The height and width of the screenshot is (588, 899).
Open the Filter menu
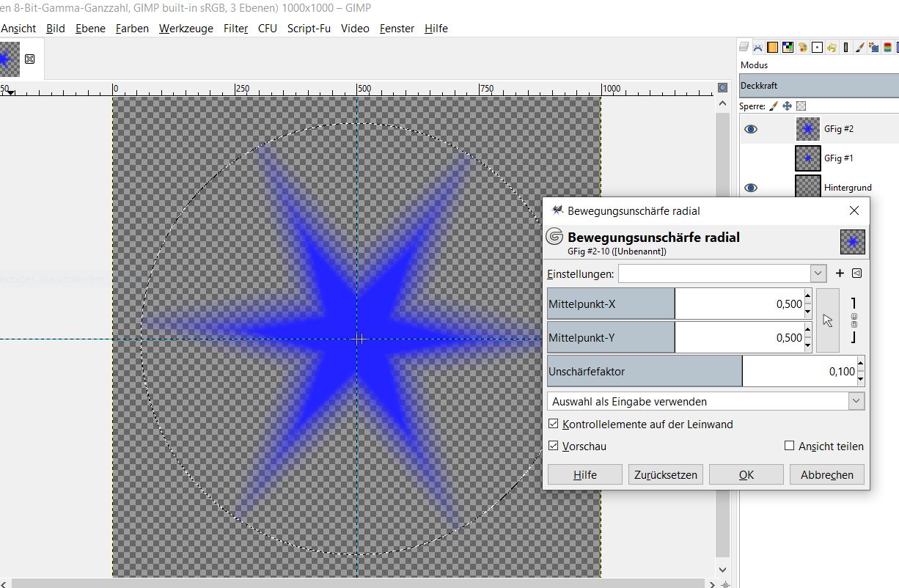coord(235,29)
